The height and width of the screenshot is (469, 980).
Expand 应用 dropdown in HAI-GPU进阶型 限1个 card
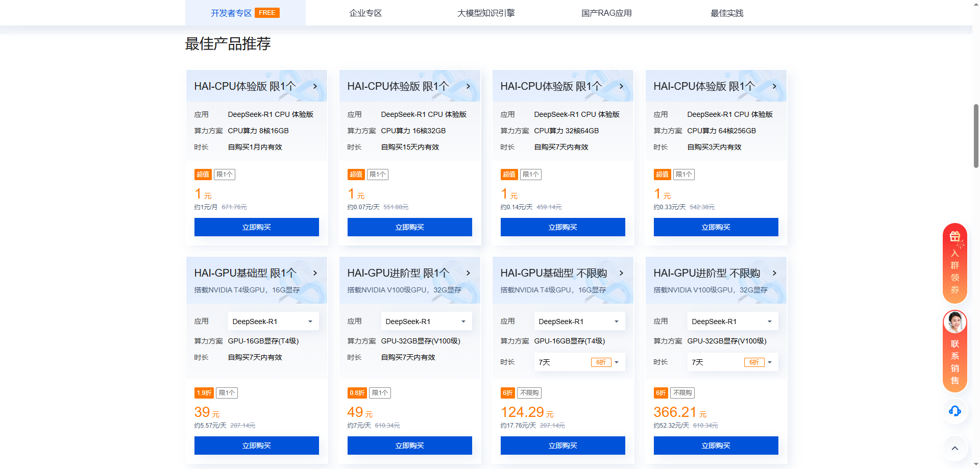426,322
